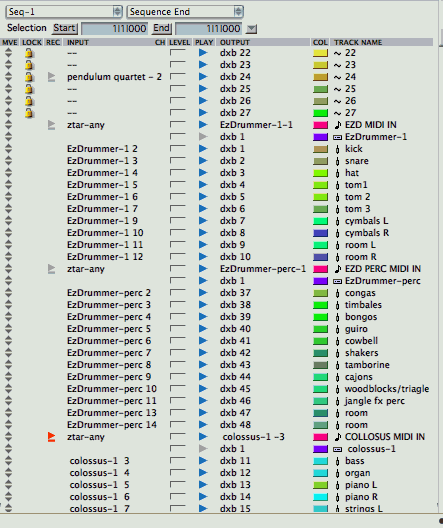
Task: Click the INPUT column header
Action: click(x=78, y=42)
